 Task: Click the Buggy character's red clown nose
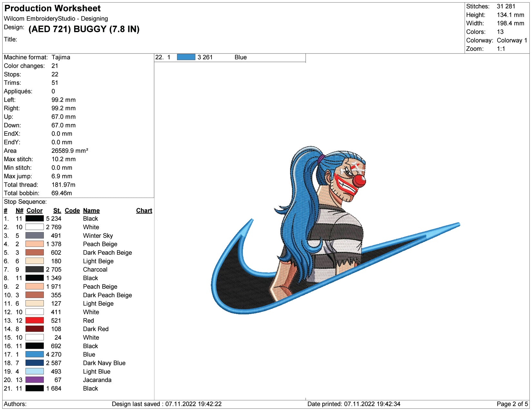click(x=359, y=181)
